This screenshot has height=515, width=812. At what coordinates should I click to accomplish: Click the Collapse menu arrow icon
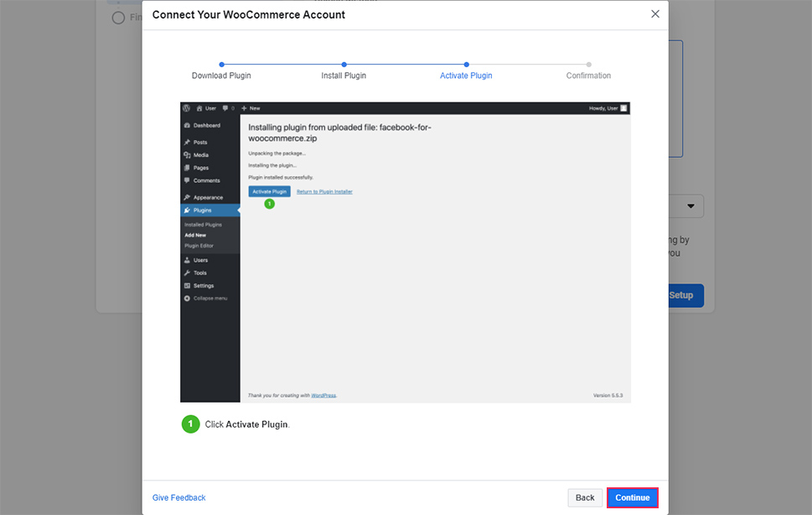(187, 299)
